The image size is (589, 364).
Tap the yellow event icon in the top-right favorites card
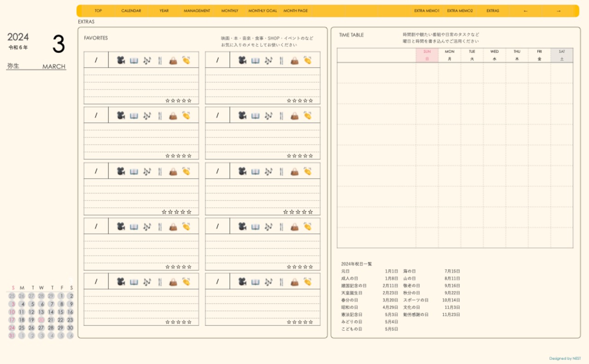pyautogui.click(x=307, y=60)
